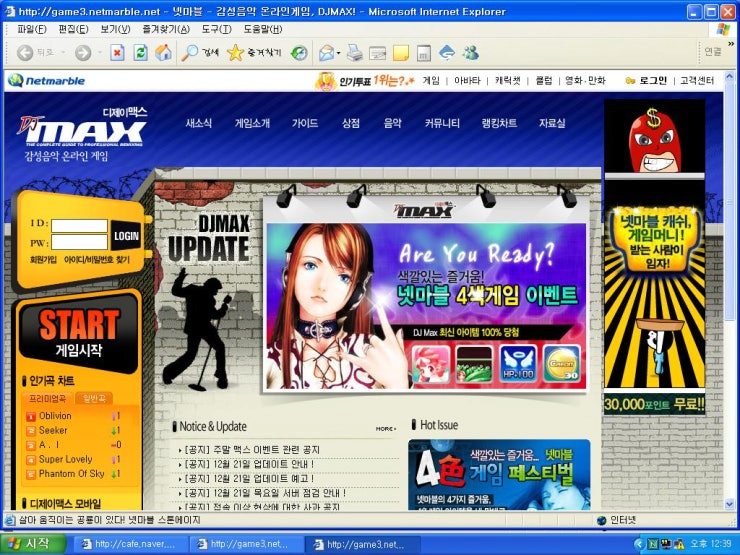
Task: Click the Mail envelope icon
Action: coord(327,53)
